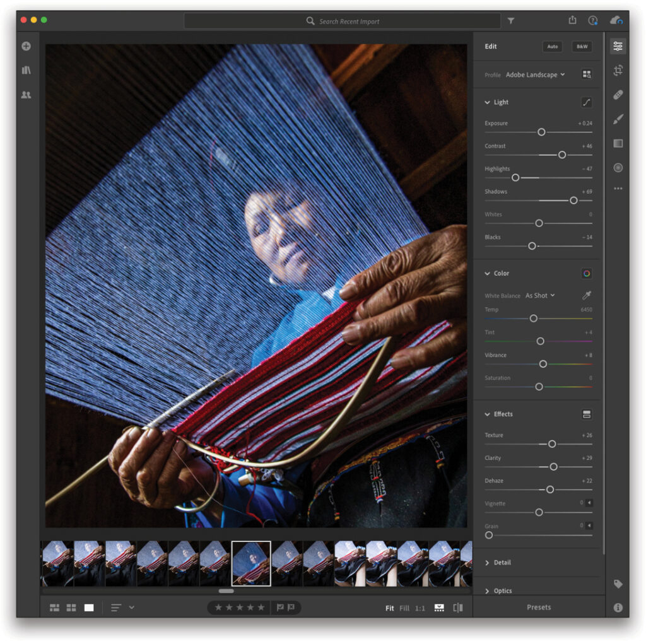Open the Presets button
Image resolution: width=646 pixels, height=644 pixels.
click(x=539, y=607)
